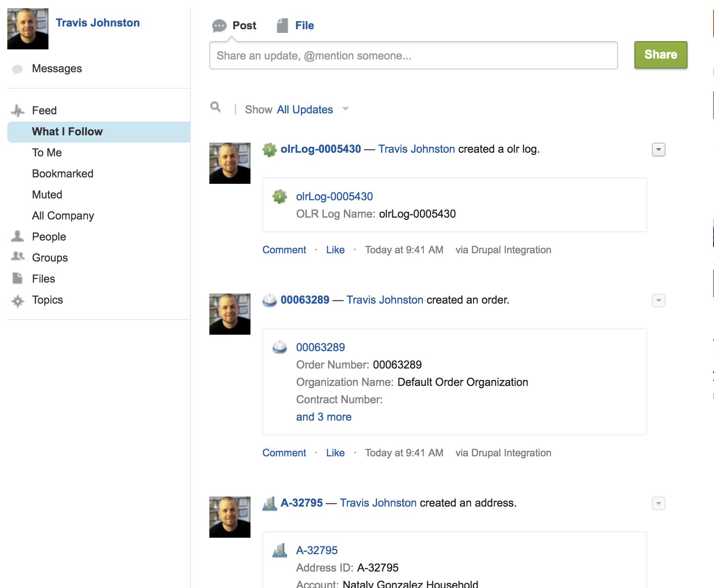Switch to the To Me feed filter

click(47, 152)
